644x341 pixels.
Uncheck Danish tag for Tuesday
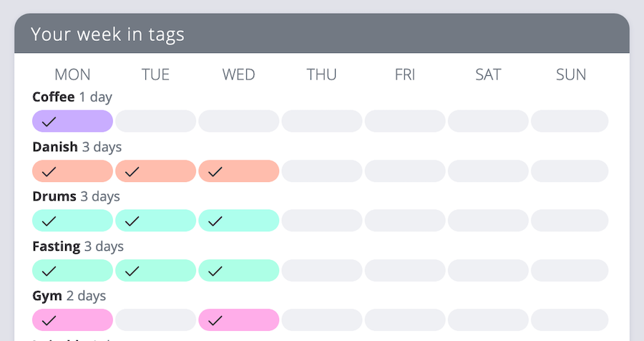pos(156,170)
